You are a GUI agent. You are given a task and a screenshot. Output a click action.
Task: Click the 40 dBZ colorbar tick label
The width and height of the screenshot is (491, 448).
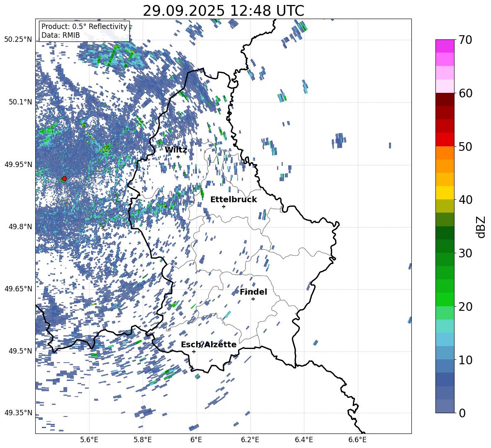coord(466,200)
